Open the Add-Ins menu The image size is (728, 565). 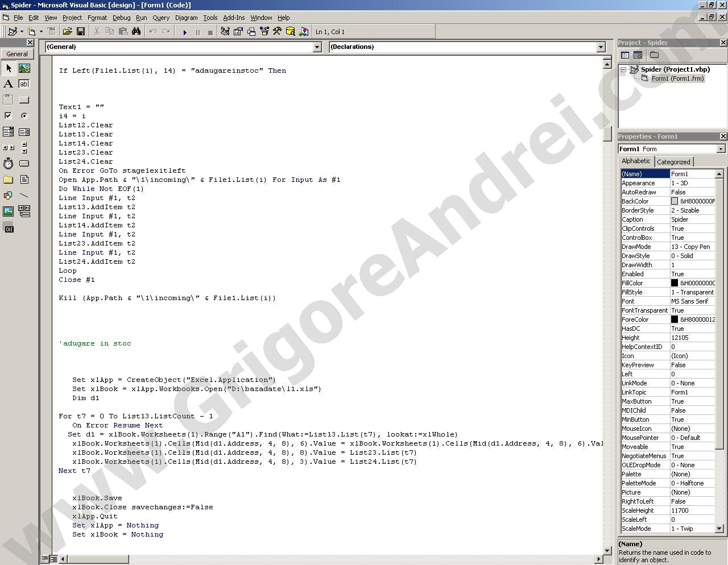pos(233,18)
